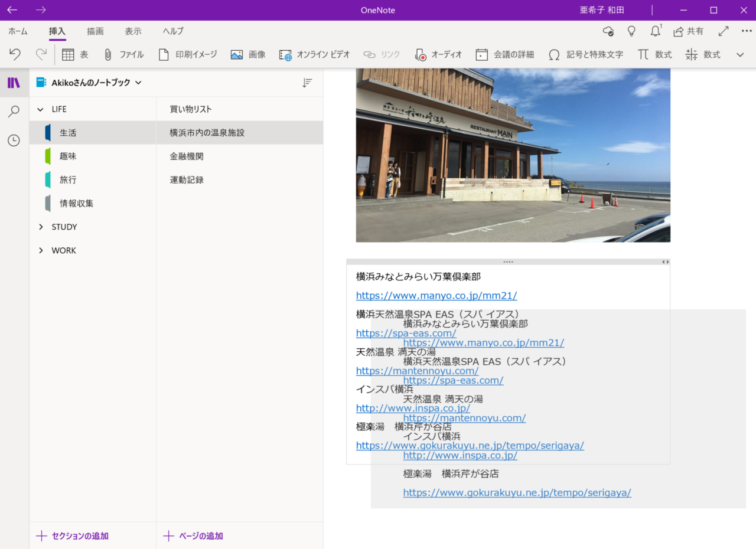Expand the ribbon overflow chevron
Screen dimensions: 756x549
point(740,54)
